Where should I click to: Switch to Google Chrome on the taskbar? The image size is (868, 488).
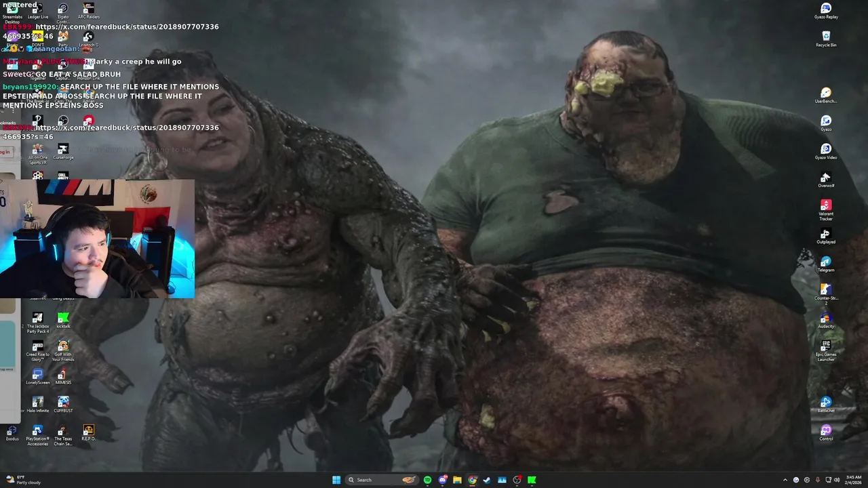point(473,480)
